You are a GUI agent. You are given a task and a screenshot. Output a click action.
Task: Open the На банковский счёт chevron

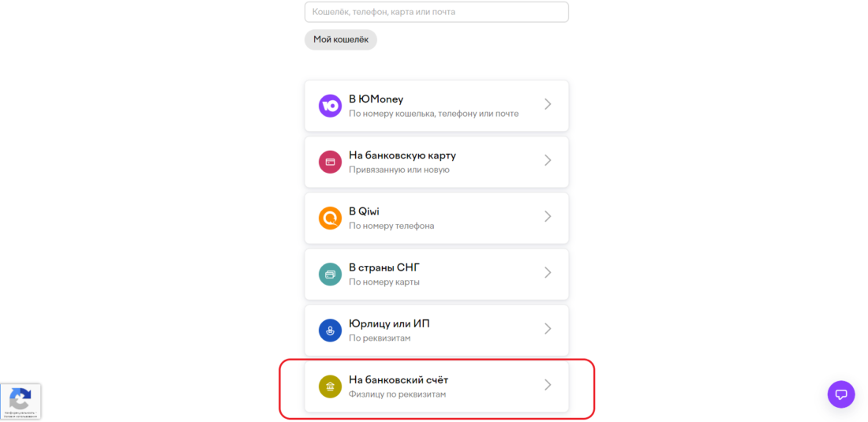point(548,384)
